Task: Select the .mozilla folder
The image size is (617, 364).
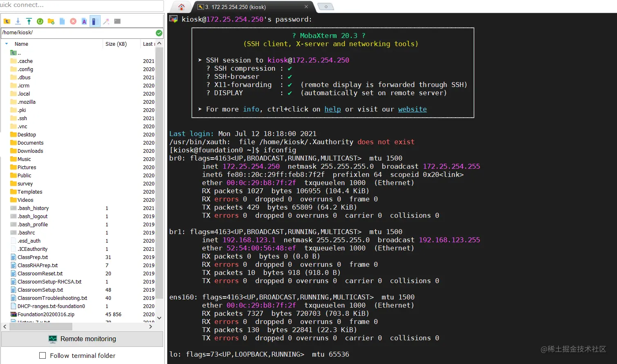Action: tap(23, 102)
